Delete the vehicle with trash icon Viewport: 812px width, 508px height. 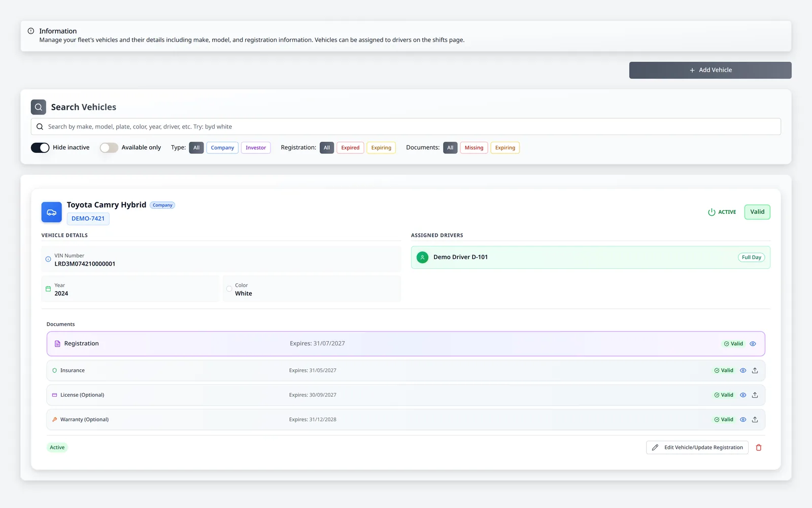(x=759, y=448)
